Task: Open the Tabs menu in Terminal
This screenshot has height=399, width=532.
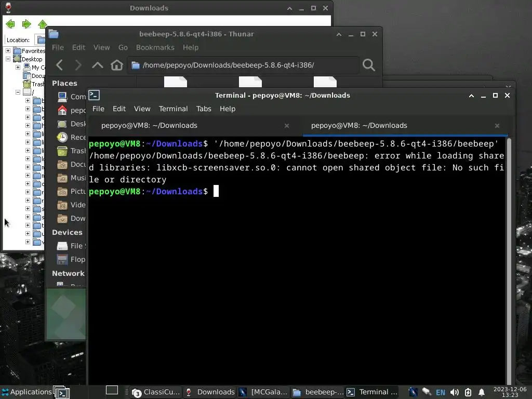Action: pyautogui.click(x=204, y=109)
